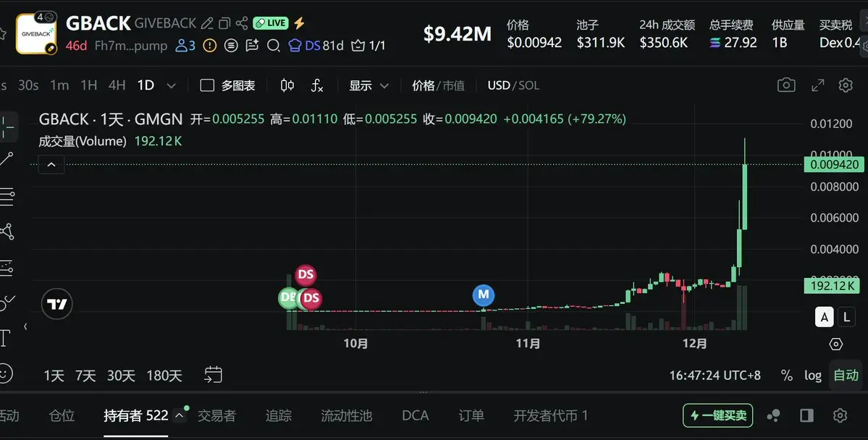
Task: Copy token address via copy icon
Action: click(x=224, y=23)
